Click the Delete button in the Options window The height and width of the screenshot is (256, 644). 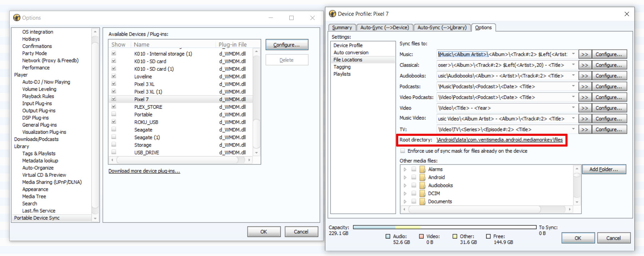287,60
